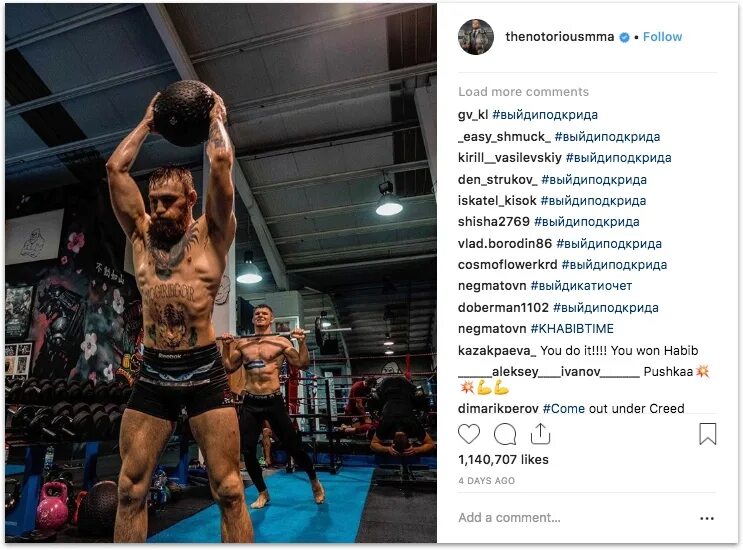Viewport: 743px width, 550px height.
Task: Load more comments on the post
Action: coord(523,91)
